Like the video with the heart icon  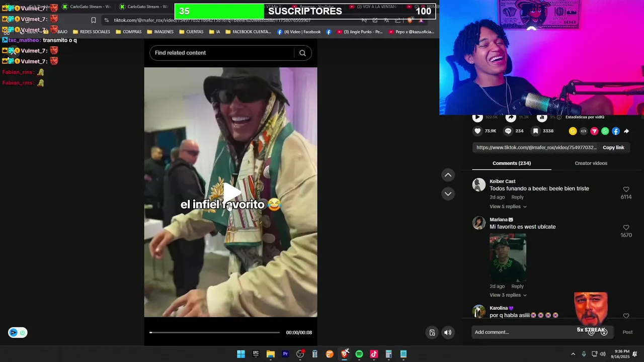[477, 131]
